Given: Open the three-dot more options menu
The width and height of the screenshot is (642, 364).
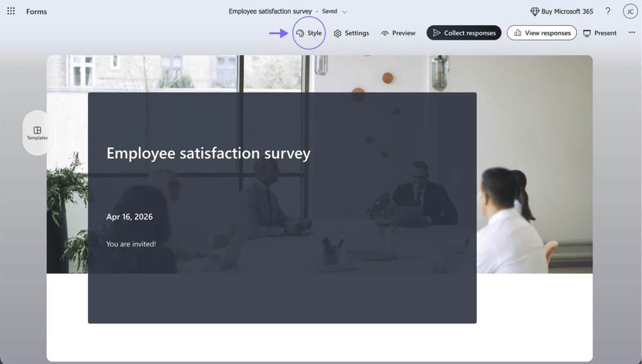Looking at the screenshot, I should click(632, 33).
